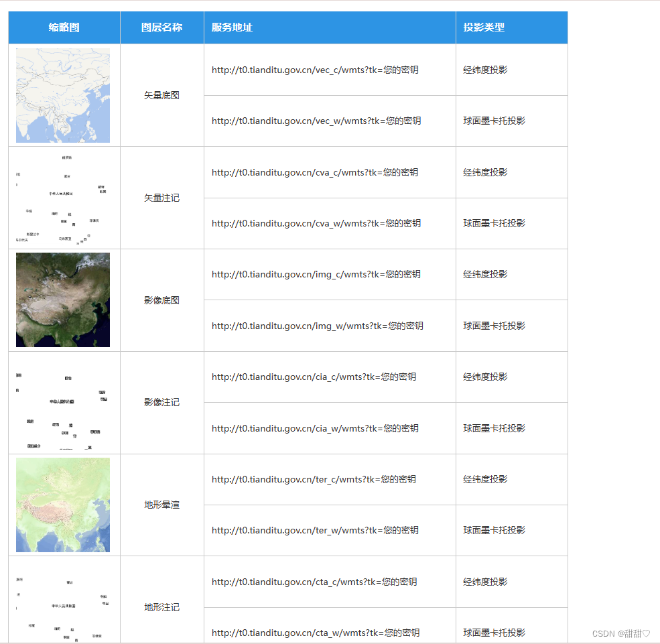
Task: Click the 图层名称 column header
Action: (161, 27)
